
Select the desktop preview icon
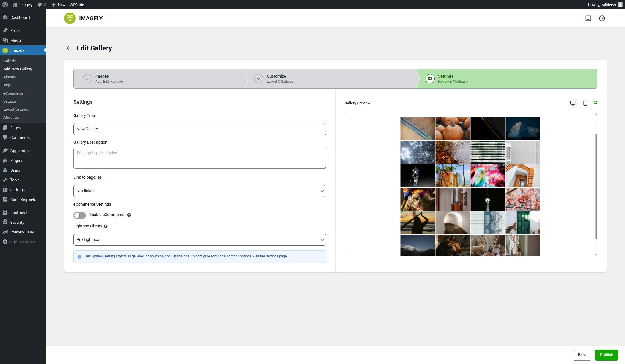573,103
